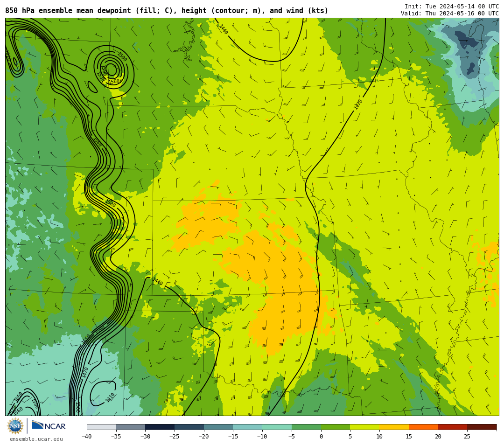Click the -15 colorbar tick label
The image size is (504, 445).
(x=233, y=436)
